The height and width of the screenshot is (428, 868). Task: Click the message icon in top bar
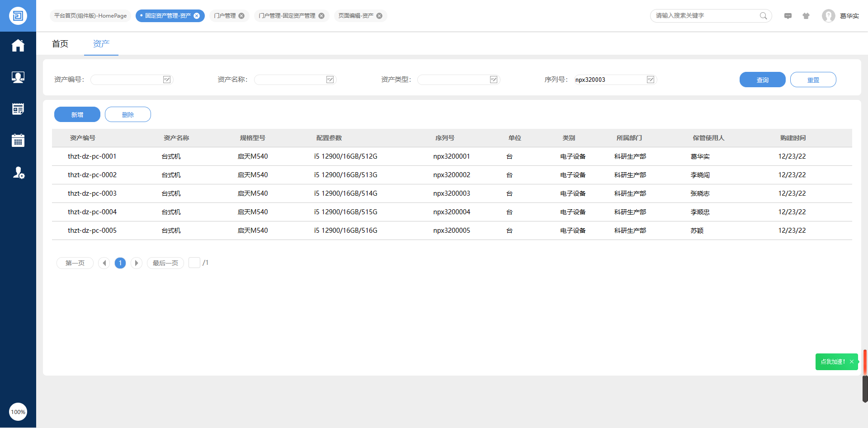tap(788, 16)
